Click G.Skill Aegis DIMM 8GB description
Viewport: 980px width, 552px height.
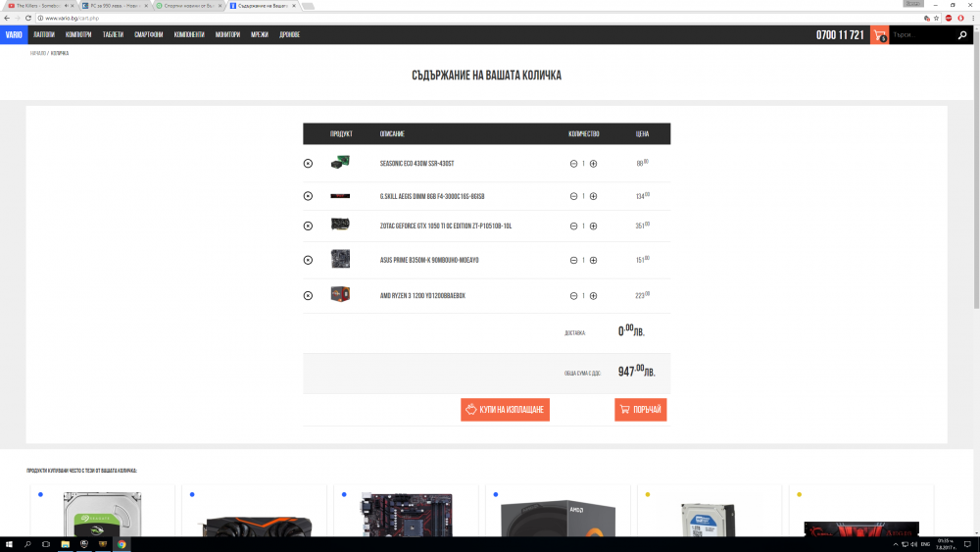(432, 196)
